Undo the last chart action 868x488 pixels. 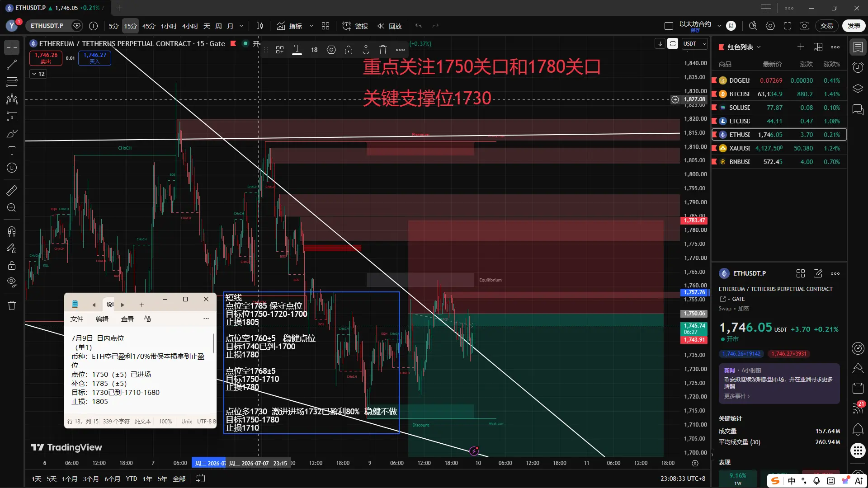click(x=419, y=26)
